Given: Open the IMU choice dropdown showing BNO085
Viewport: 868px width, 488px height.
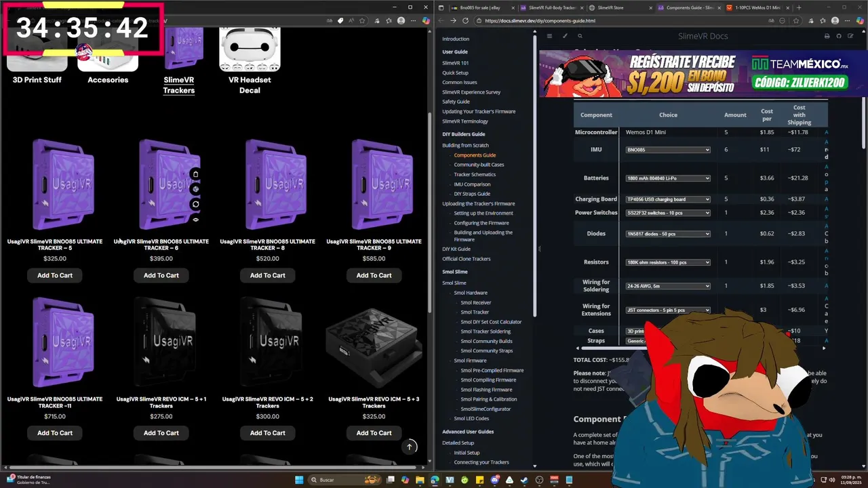Looking at the screenshot, I should click(668, 150).
